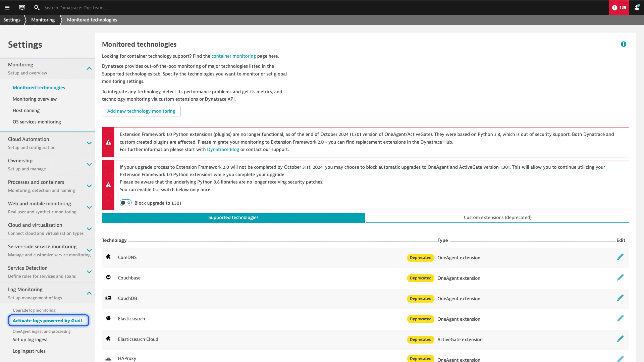Open Activate logs powered by Grail
The height and width of the screenshot is (362, 644).
click(x=47, y=321)
